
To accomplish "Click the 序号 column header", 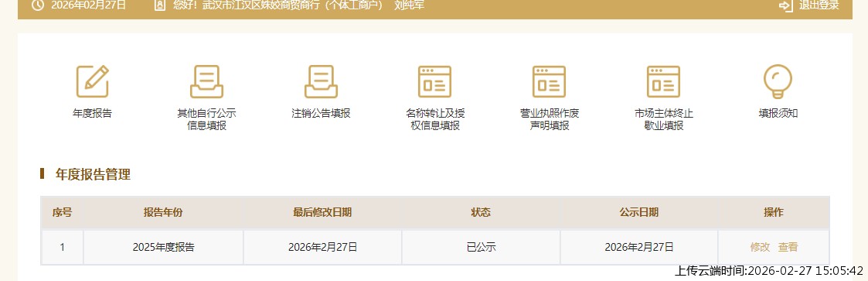I will tap(62, 212).
